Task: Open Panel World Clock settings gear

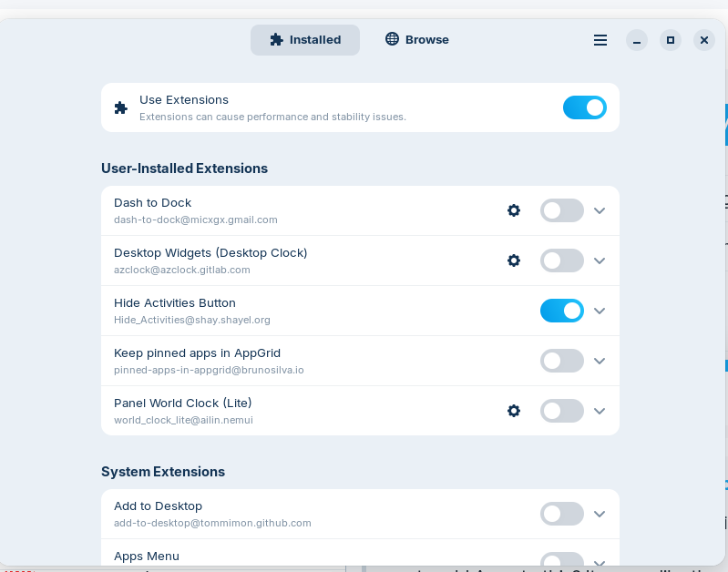Action: [x=514, y=411]
